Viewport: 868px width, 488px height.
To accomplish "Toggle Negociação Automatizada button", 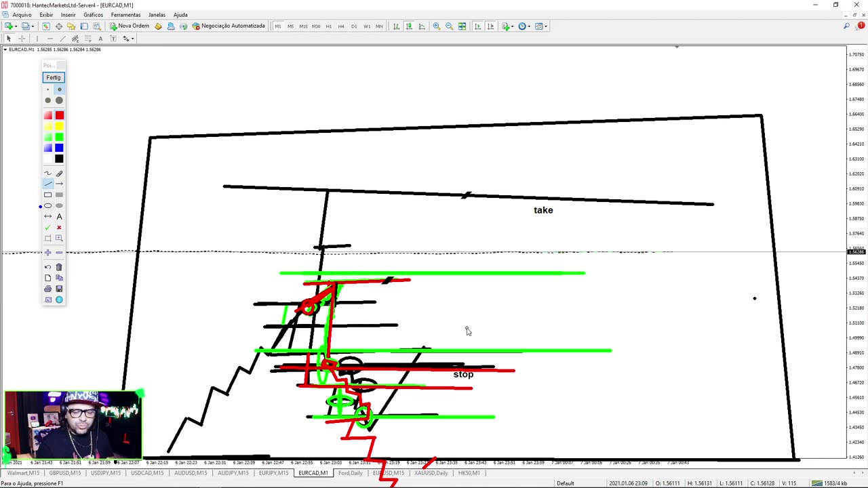I will point(229,26).
